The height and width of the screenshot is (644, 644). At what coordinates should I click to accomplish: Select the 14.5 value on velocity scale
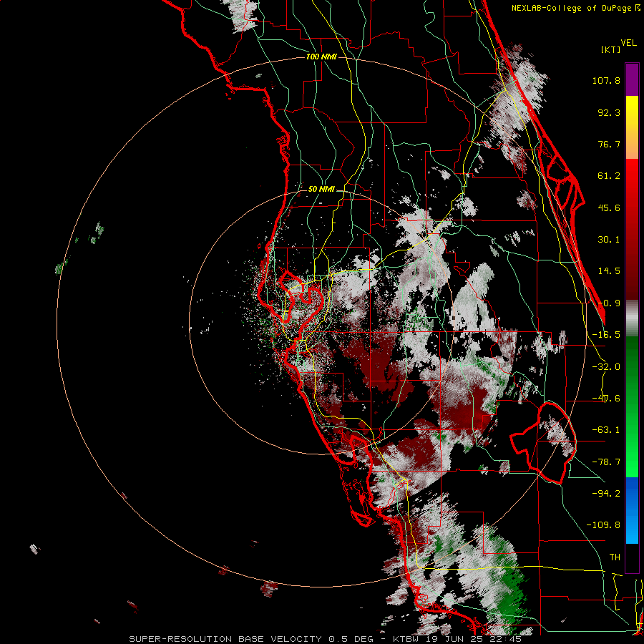pyautogui.click(x=609, y=271)
